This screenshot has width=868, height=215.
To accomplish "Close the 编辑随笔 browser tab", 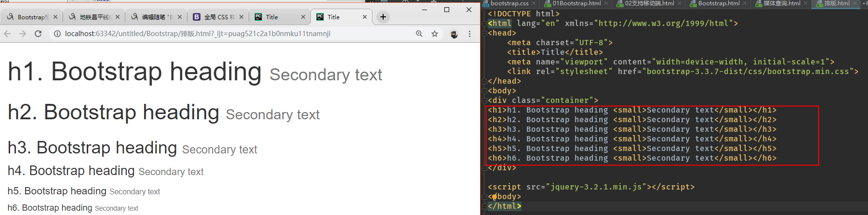I will (180, 17).
